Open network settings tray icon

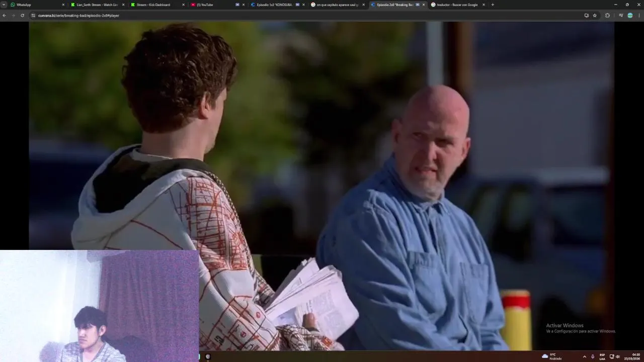pyautogui.click(x=612, y=356)
